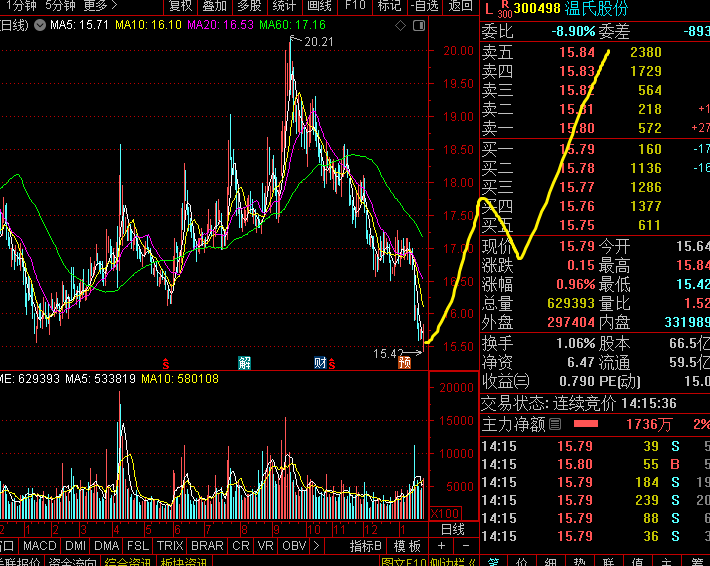This screenshot has width=710, height=566.
Task: Open the 指标B indicator group
Action: pyautogui.click(x=366, y=546)
